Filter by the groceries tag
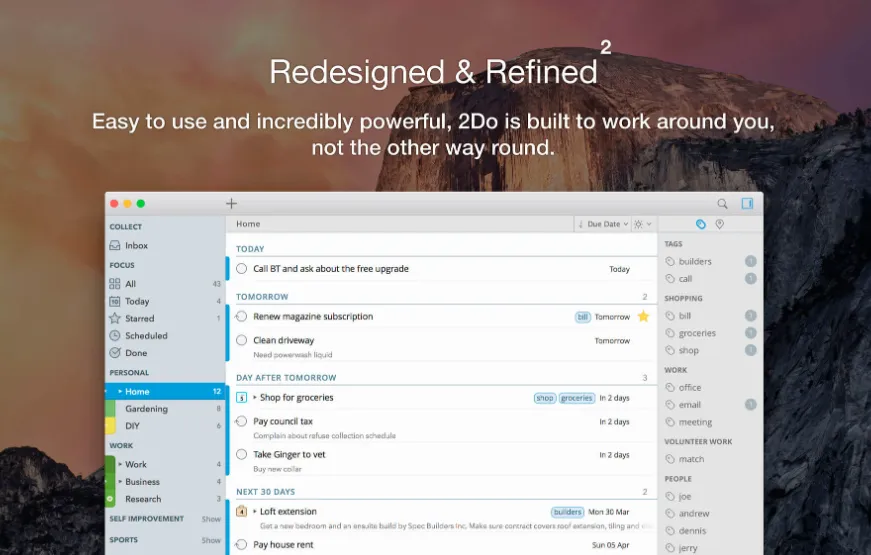The image size is (871, 555). click(697, 333)
